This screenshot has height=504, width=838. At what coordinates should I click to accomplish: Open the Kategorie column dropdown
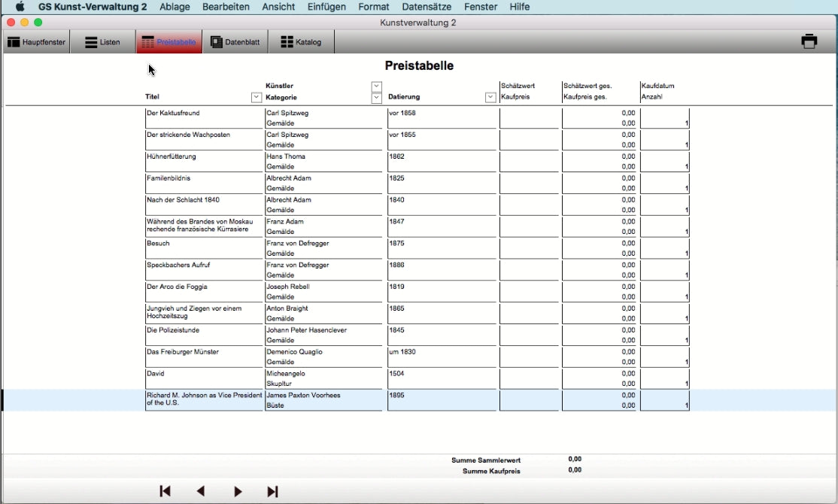376,97
